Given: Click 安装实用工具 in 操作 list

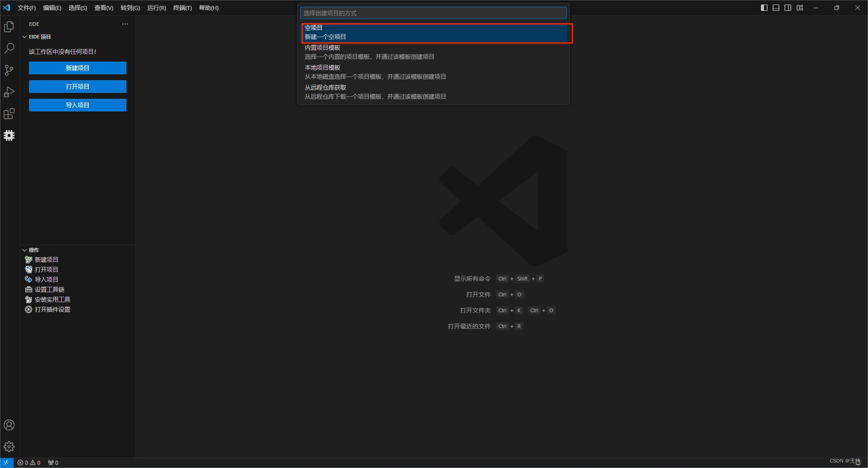Looking at the screenshot, I should pos(53,299).
